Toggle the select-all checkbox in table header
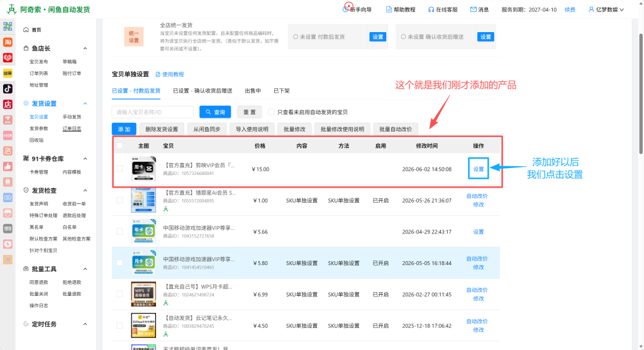The height and width of the screenshot is (350, 644). click(119, 145)
